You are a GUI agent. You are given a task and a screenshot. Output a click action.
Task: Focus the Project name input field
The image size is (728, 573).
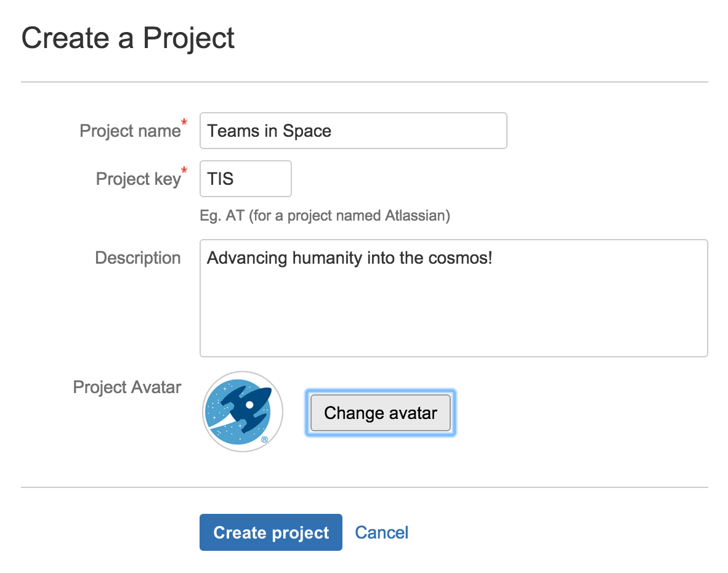point(354,131)
